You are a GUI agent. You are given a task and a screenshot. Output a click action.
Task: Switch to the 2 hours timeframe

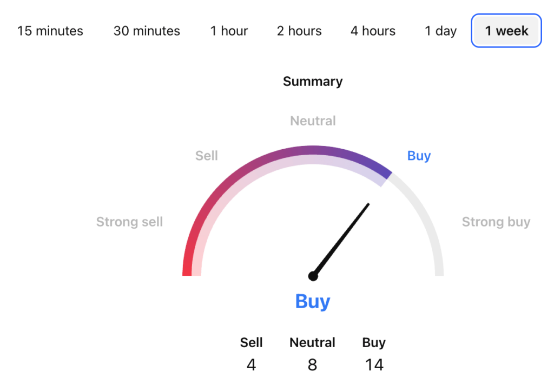[299, 31]
